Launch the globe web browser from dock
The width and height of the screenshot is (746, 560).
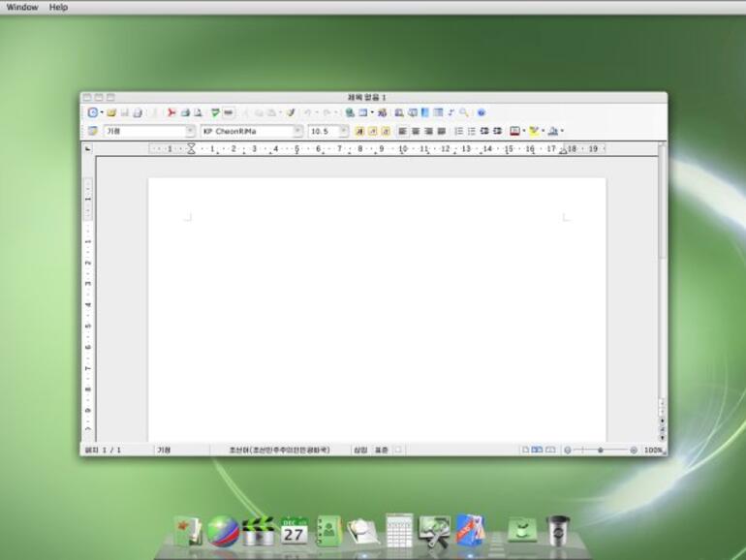223,531
